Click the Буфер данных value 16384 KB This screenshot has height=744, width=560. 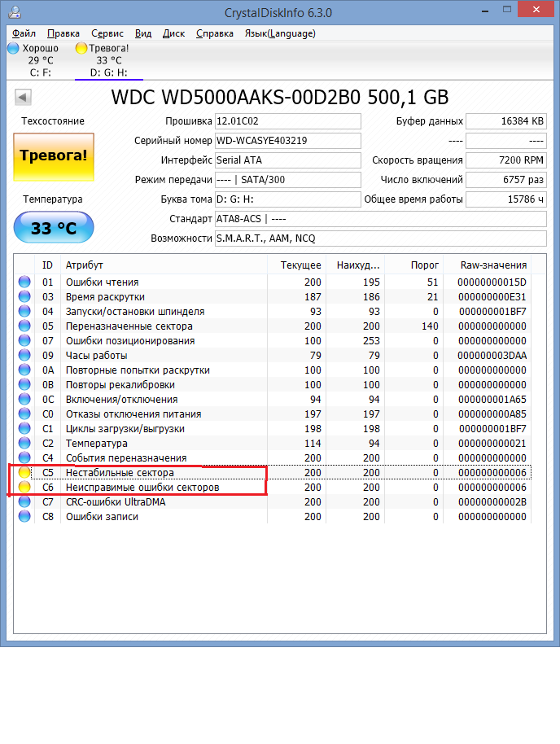506,121
